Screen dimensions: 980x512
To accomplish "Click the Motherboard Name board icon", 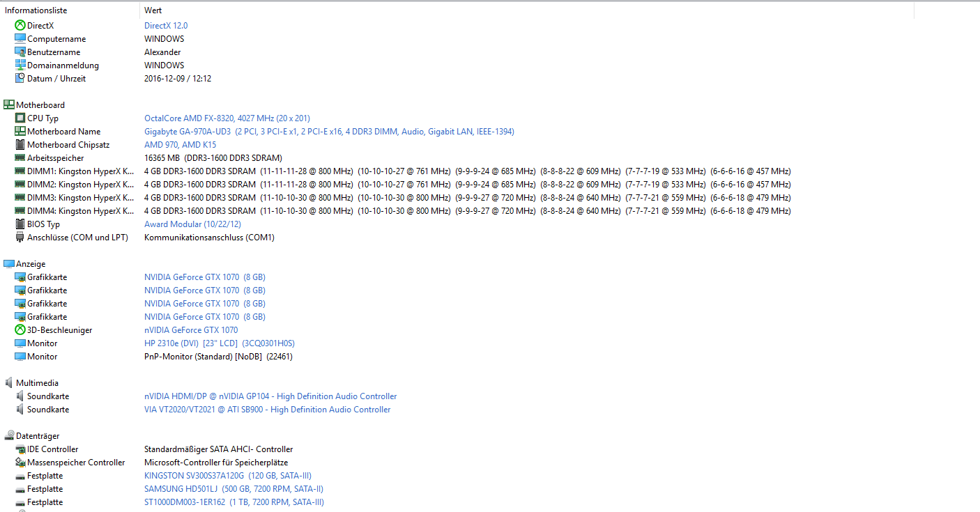I will (x=20, y=132).
